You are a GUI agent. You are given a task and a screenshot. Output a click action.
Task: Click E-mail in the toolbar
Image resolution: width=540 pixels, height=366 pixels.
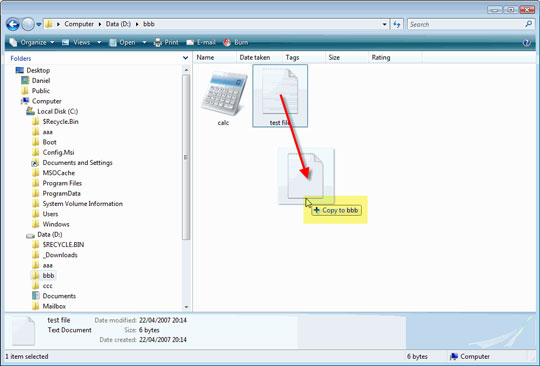(x=201, y=42)
